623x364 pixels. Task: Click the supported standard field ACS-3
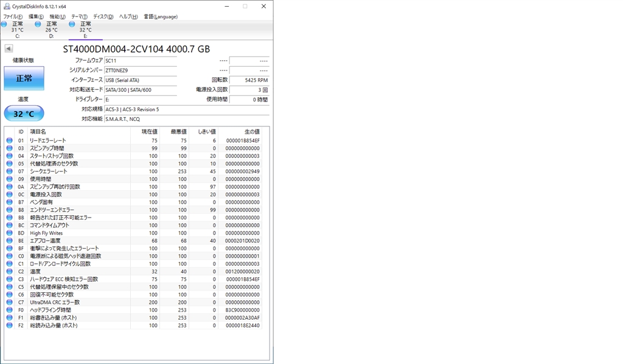[x=187, y=109]
